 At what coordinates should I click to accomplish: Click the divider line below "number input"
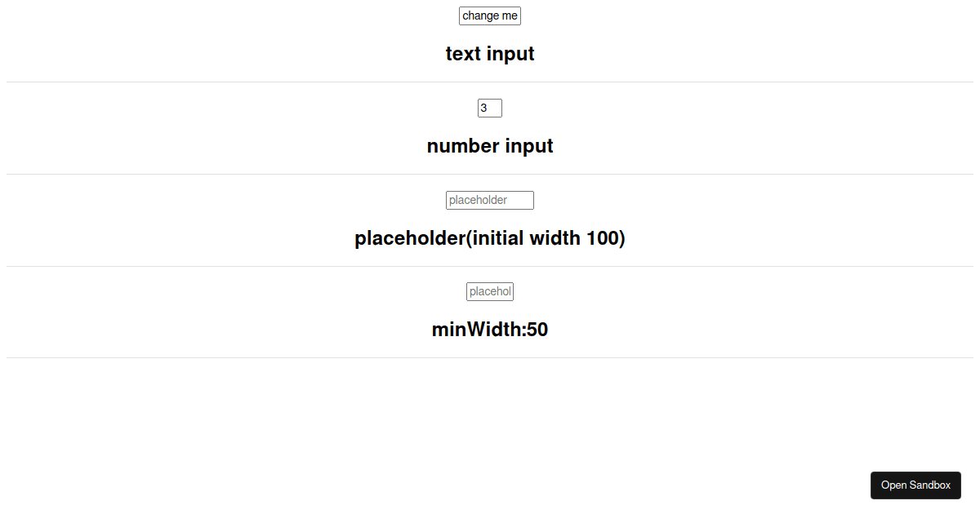[490, 174]
